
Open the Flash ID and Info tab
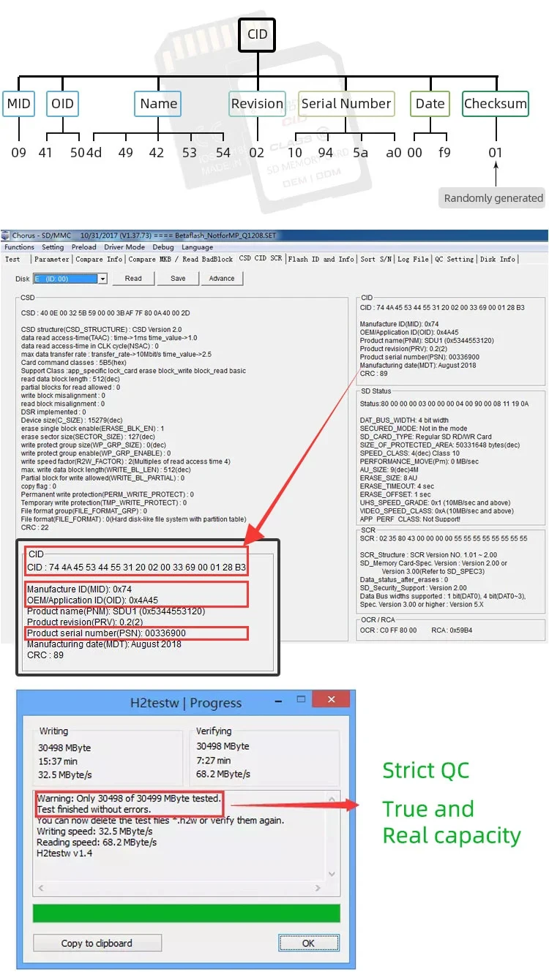coord(321,259)
